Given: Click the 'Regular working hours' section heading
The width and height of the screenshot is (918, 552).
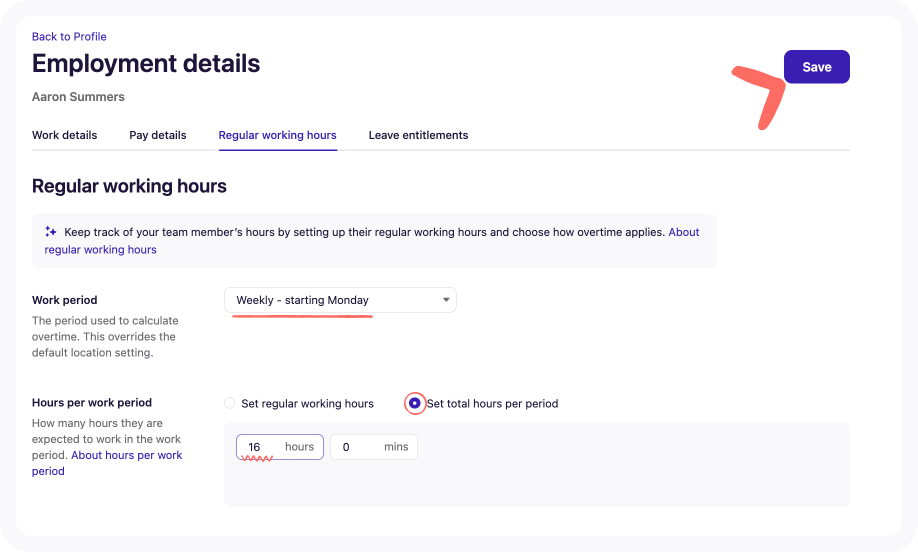Looking at the screenshot, I should coord(129,186).
